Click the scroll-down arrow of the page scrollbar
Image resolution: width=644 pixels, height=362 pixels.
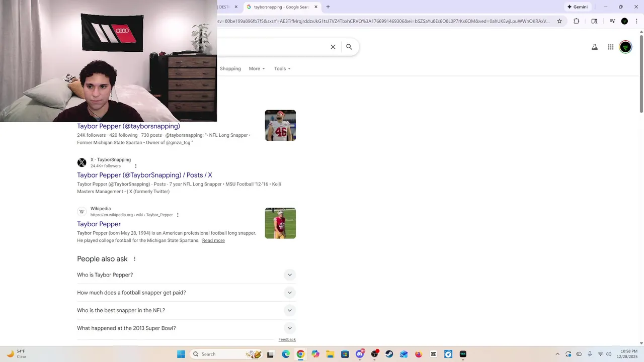(x=641, y=343)
